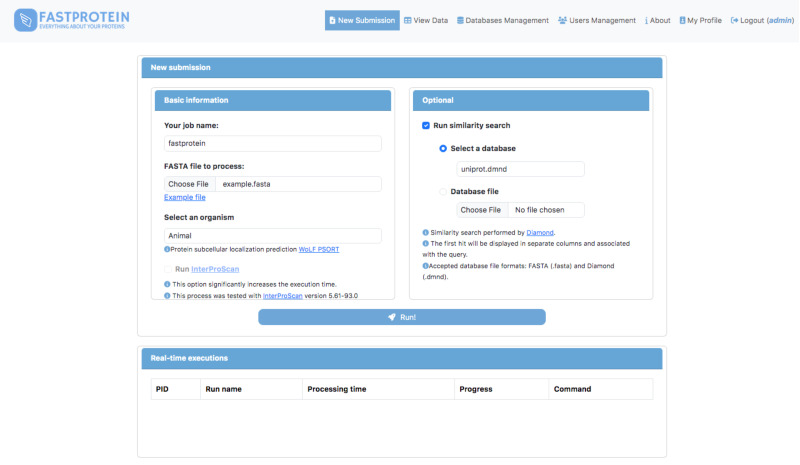Open the Select an organism dropdown
The height and width of the screenshot is (465, 800).
(272, 236)
